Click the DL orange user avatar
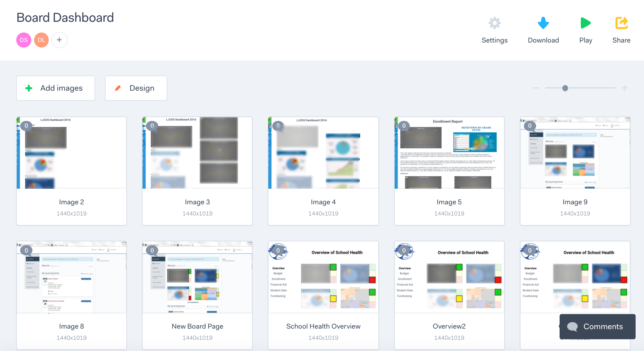Screen dimensions: 644x351 [41, 40]
